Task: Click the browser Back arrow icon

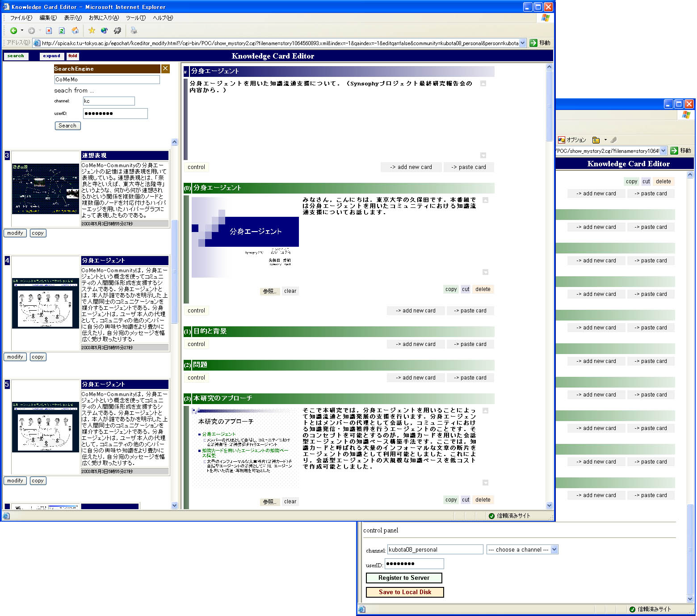Action: coord(14,30)
